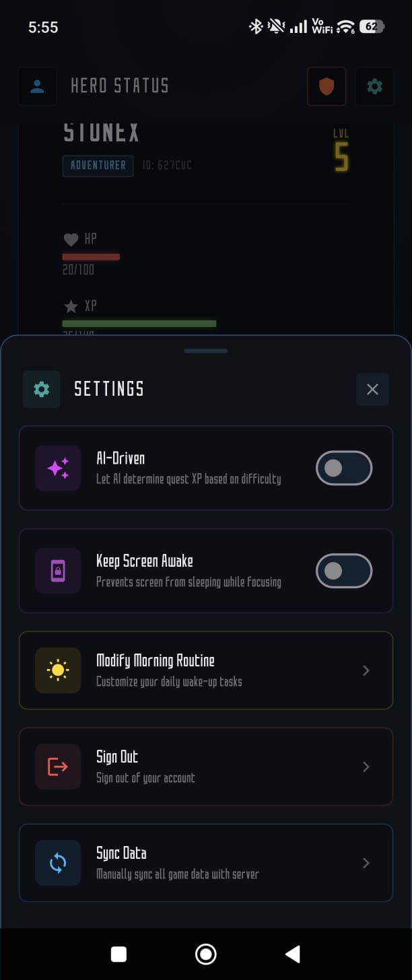
Task: Open the gear icon in top header
Action: (x=374, y=86)
